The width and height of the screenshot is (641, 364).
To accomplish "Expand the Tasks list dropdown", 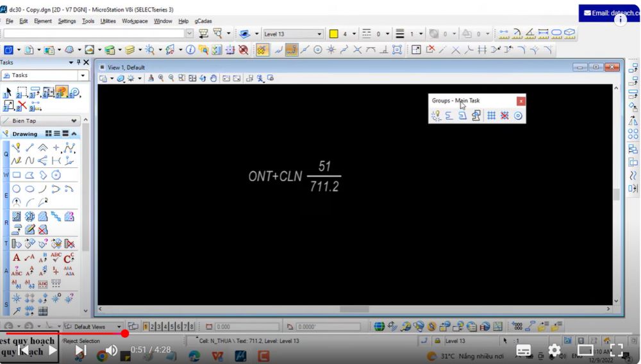I will pyautogui.click(x=83, y=76).
